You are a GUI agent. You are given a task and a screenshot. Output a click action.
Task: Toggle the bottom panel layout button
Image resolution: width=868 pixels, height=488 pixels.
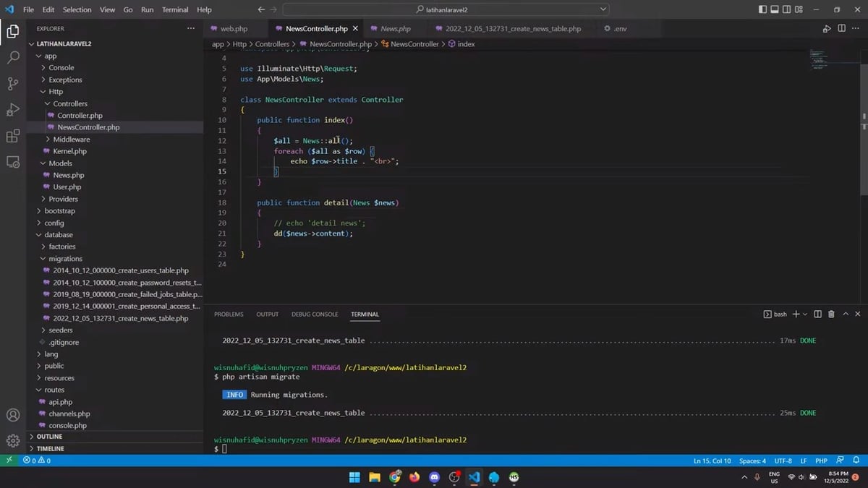(x=775, y=10)
